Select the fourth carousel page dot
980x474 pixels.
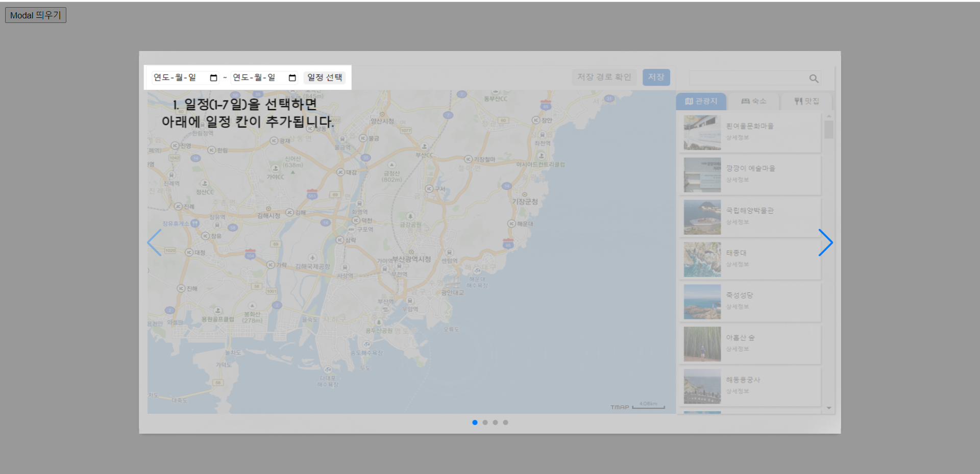[x=505, y=422]
